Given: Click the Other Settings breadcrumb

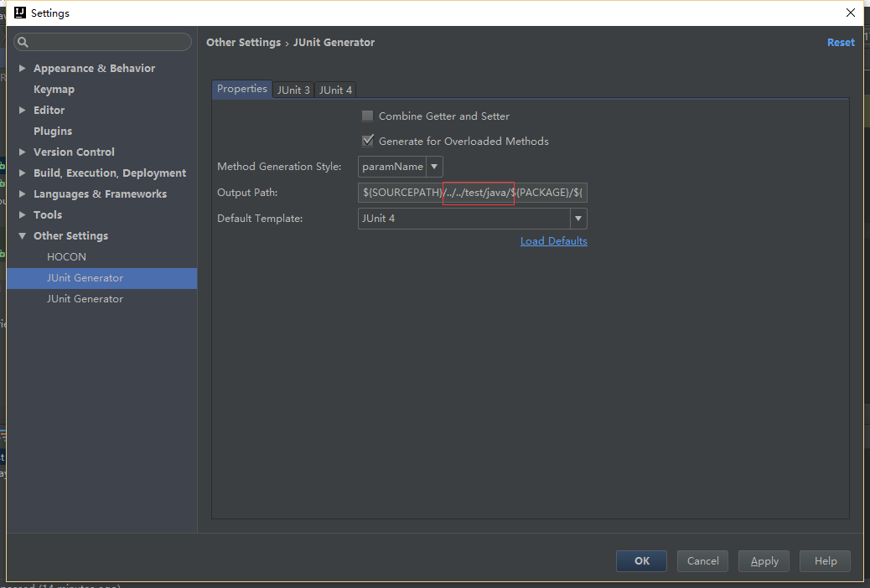Looking at the screenshot, I should (244, 42).
